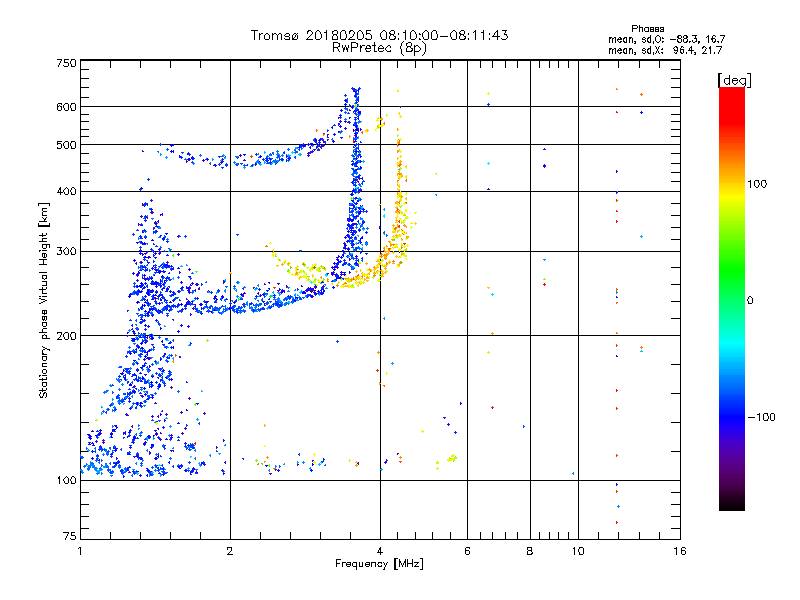
Task: Click the x-axis tick label '2'
Action: pyautogui.click(x=230, y=551)
